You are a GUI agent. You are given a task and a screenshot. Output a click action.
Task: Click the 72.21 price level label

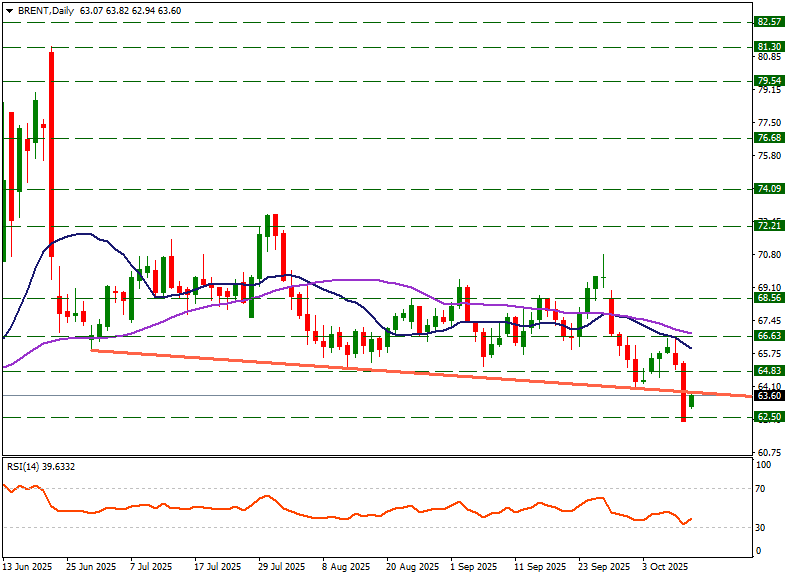point(768,227)
